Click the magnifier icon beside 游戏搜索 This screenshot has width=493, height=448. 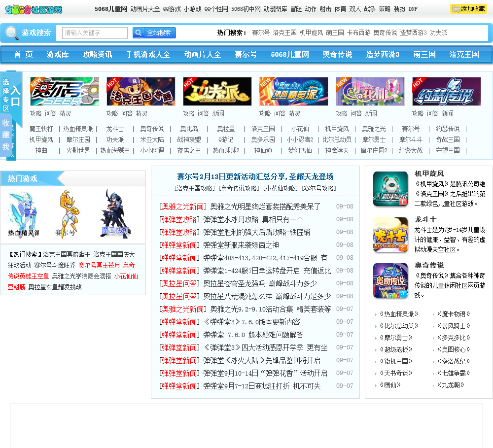point(12,33)
